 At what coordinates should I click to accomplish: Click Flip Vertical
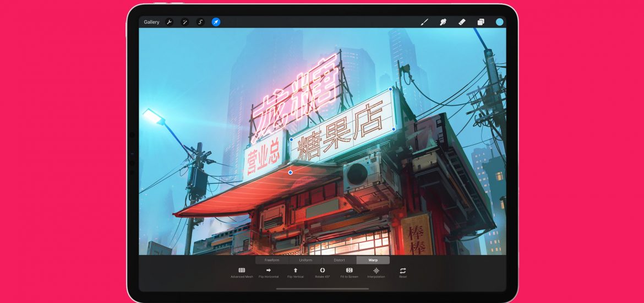click(x=296, y=273)
